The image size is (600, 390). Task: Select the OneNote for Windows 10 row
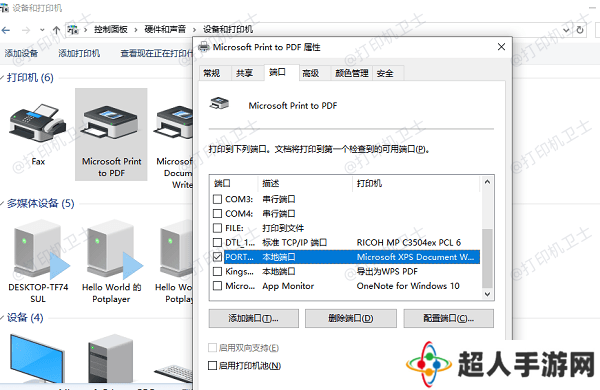(346, 286)
